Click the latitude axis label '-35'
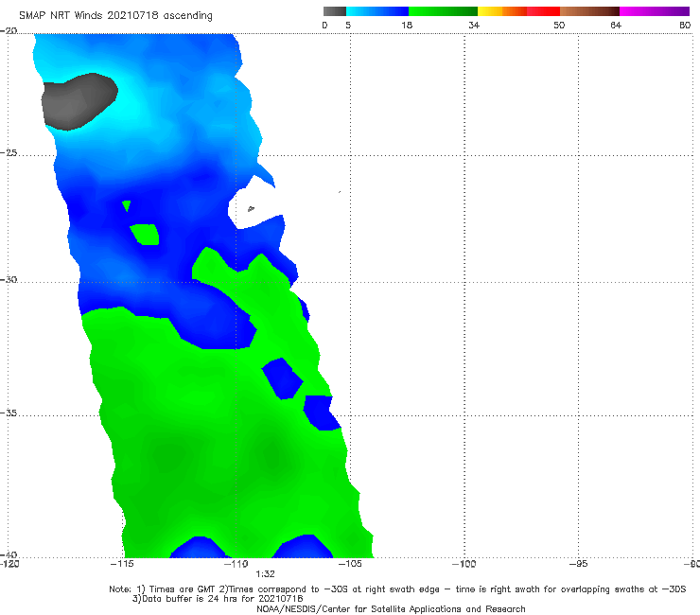700x615 pixels. pyautogui.click(x=9, y=413)
